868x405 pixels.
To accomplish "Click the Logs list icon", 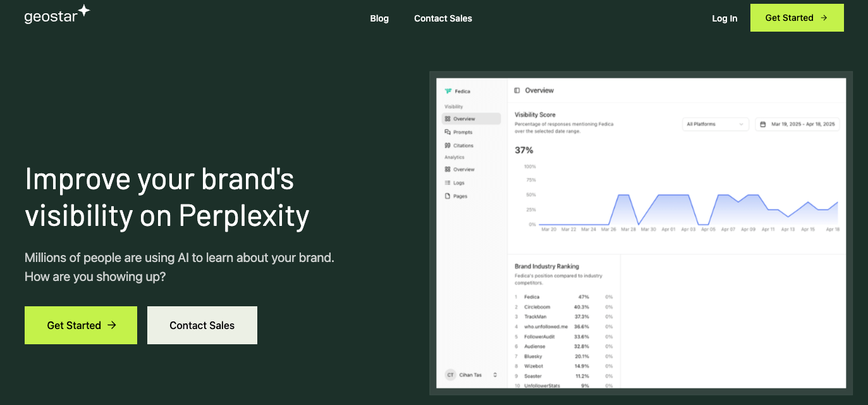I will [448, 183].
